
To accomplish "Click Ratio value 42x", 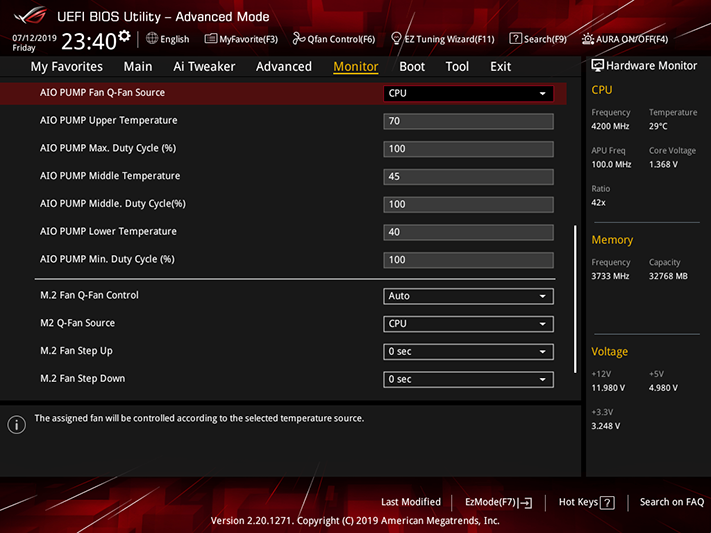I will pos(598,203).
